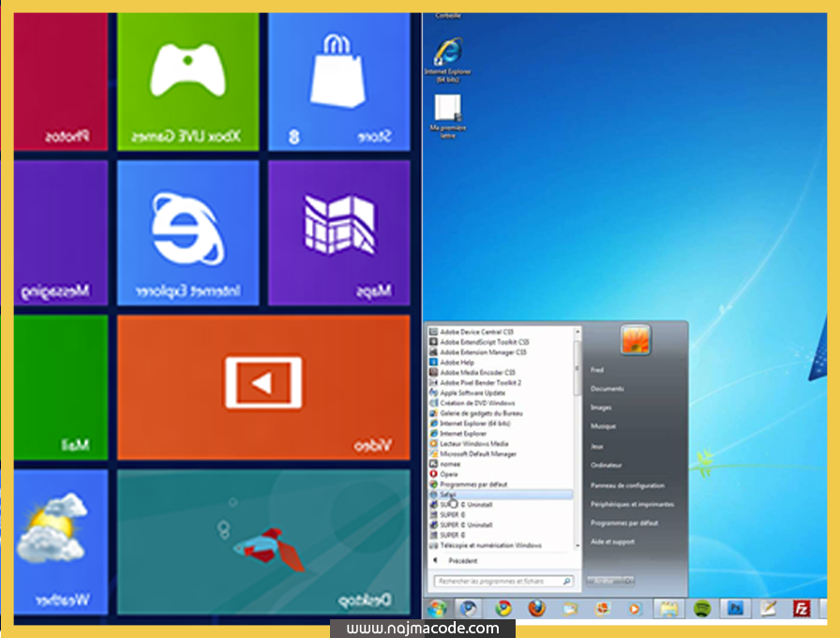Click the search programs and files field
The image size is (840, 638).
pos(503,581)
